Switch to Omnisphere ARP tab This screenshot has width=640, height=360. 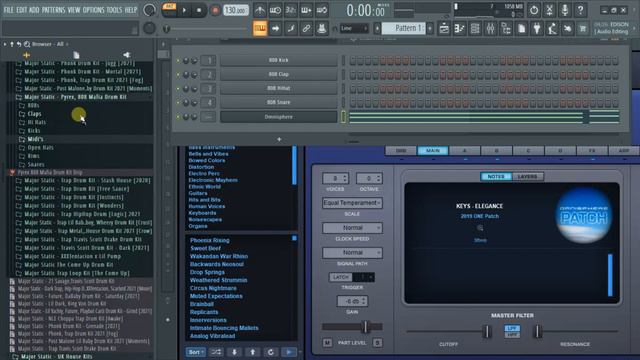tap(624, 151)
